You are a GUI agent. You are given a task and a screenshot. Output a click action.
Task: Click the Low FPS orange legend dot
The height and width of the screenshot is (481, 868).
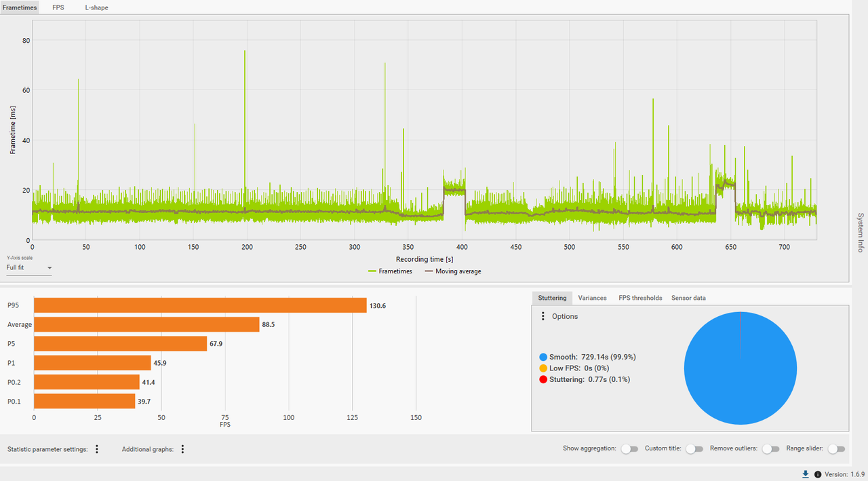click(543, 368)
